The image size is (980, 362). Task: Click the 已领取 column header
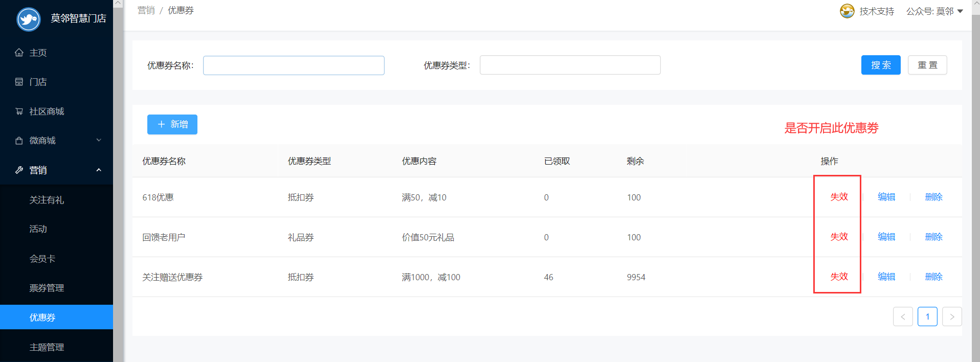tap(557, 161)
